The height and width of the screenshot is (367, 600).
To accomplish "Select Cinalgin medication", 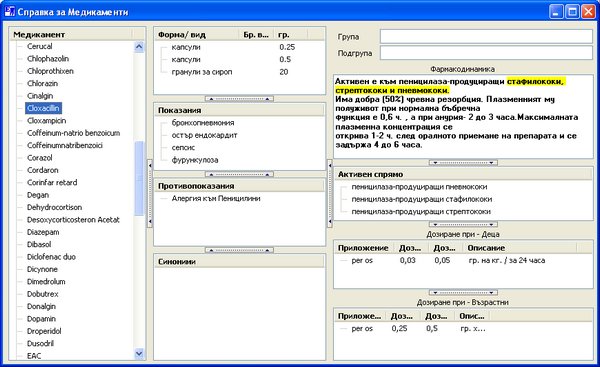I will pos(40,96).
